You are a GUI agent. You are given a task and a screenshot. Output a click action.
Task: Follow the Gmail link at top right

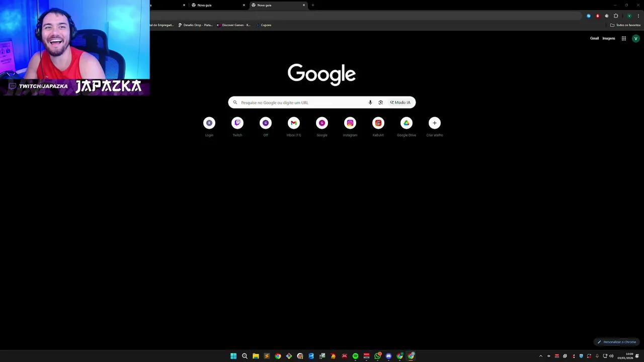click(595, 38)
